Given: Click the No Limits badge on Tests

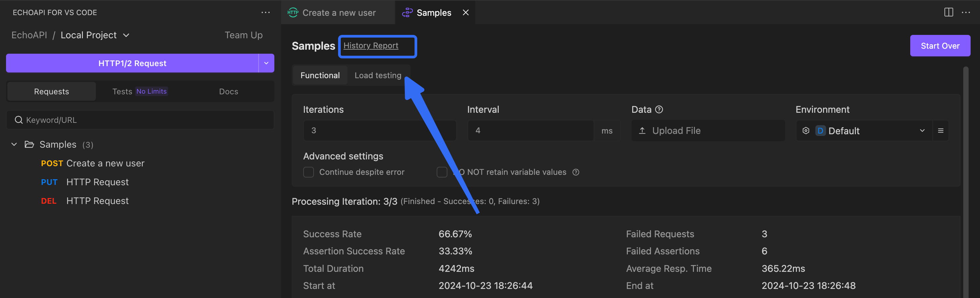Looking at the screenshot, I should 151,91.
